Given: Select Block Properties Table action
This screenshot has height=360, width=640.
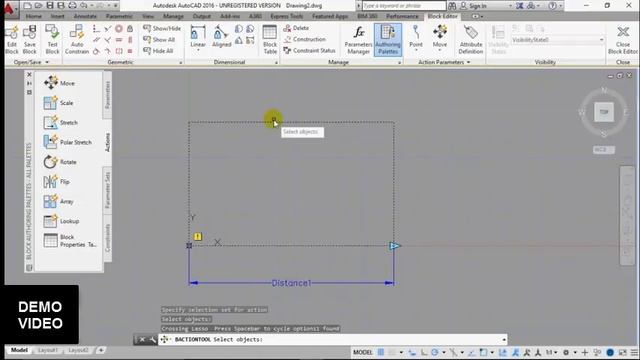Looking at the screenshot, I should 70,240.
